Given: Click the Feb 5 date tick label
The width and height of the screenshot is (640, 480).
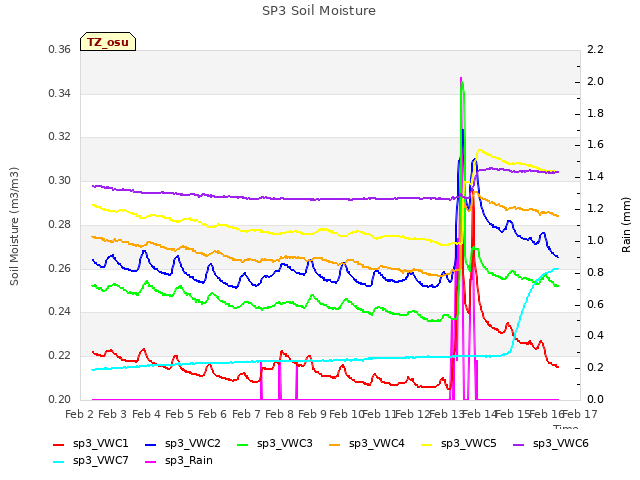Looking at the screenshot, I should tap(179, 414).
